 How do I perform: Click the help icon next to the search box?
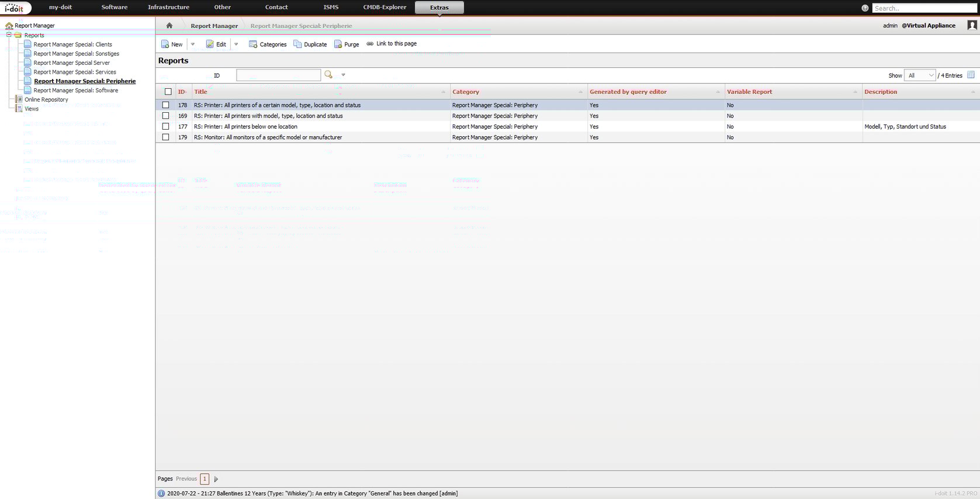865,8
